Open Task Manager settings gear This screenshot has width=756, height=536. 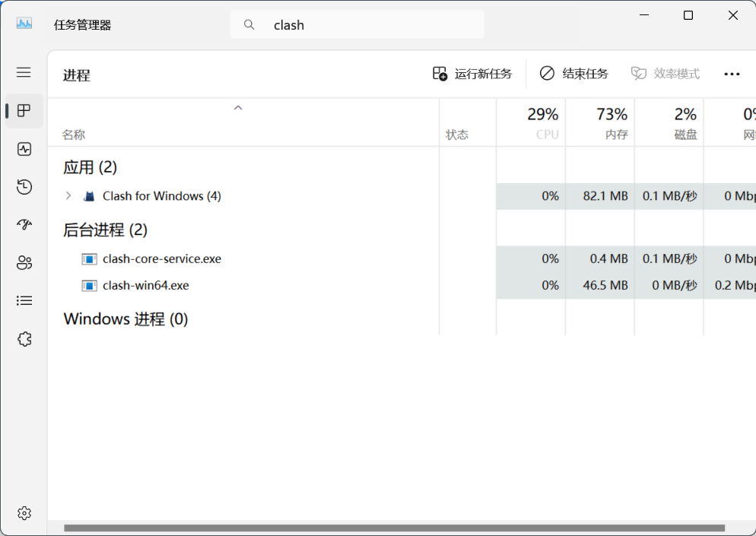[x=24, y=513]
